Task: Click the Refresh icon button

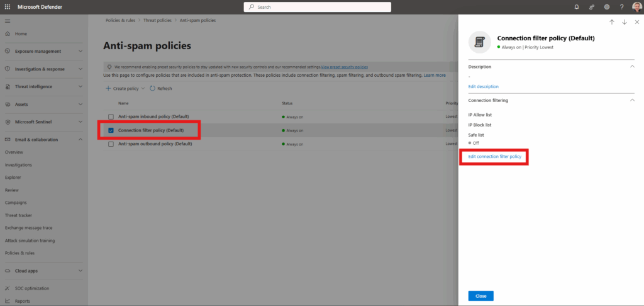Action: (161, 88)
